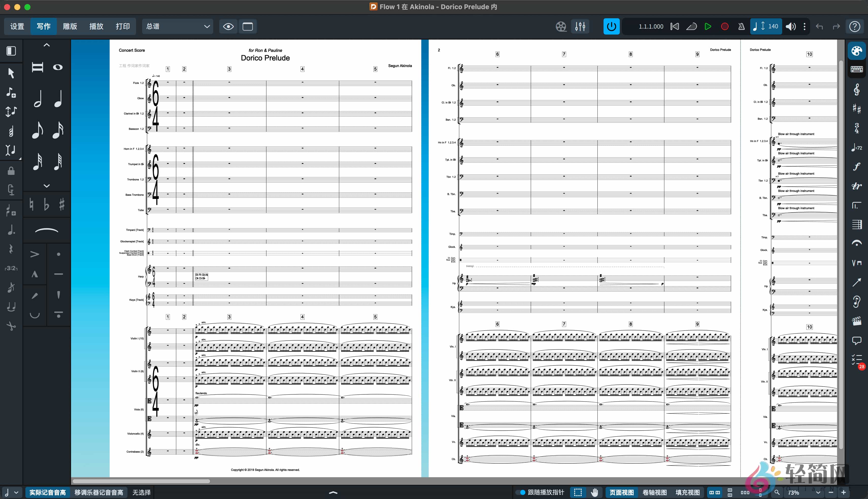Click the 填充视图 view button
The image size is (868, 499).
tap(686, 492)
